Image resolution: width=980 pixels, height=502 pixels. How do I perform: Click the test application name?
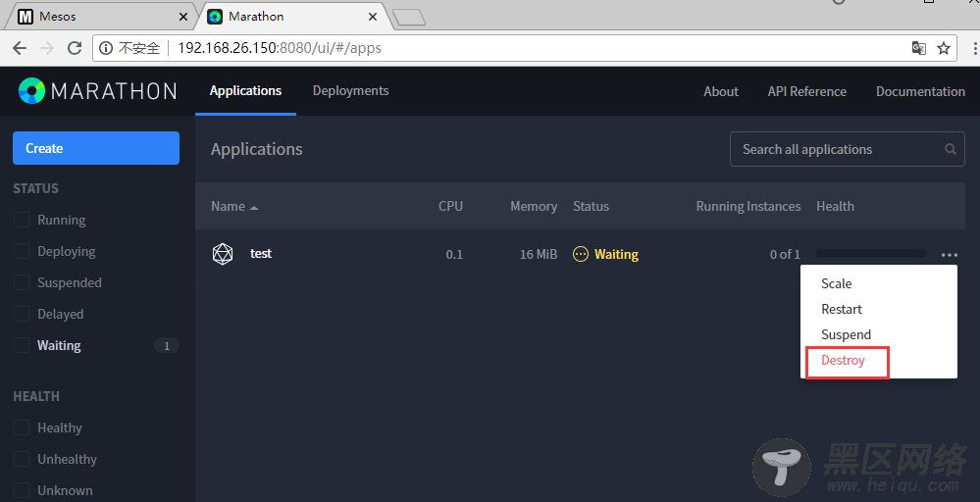(261, 254)
